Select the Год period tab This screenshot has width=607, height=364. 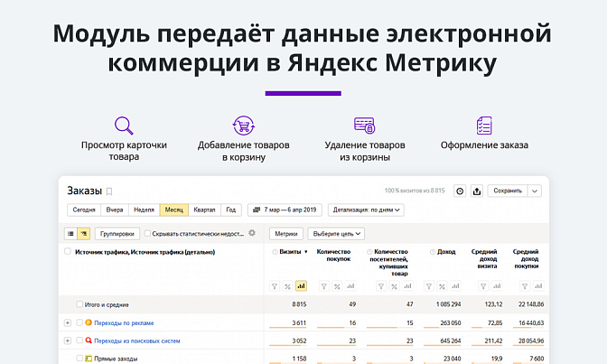[x=231, y=210]
